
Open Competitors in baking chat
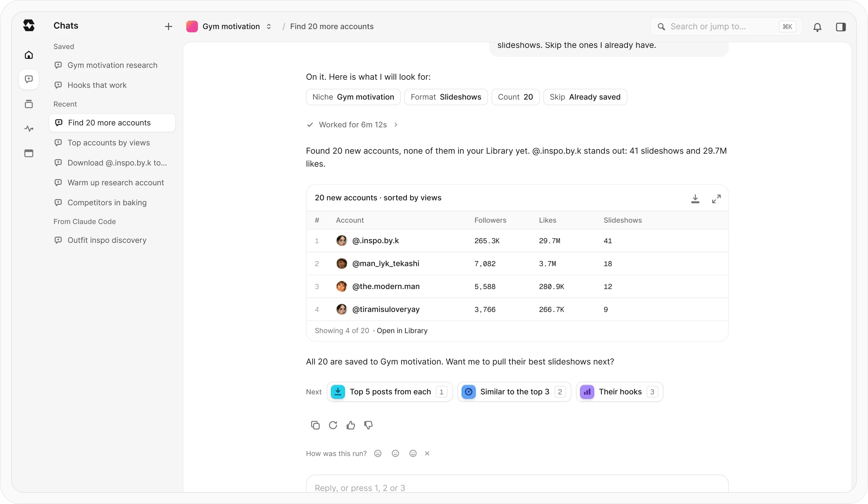coord(112,203)
